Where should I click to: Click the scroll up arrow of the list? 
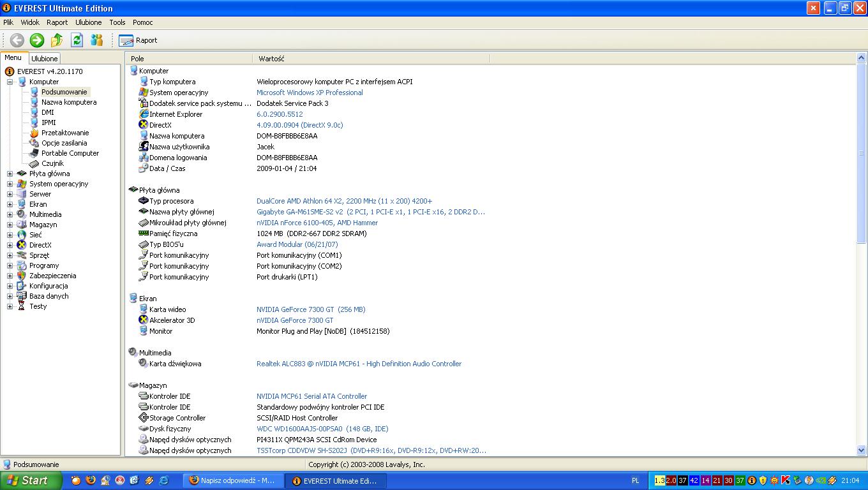tap(862, 59)
